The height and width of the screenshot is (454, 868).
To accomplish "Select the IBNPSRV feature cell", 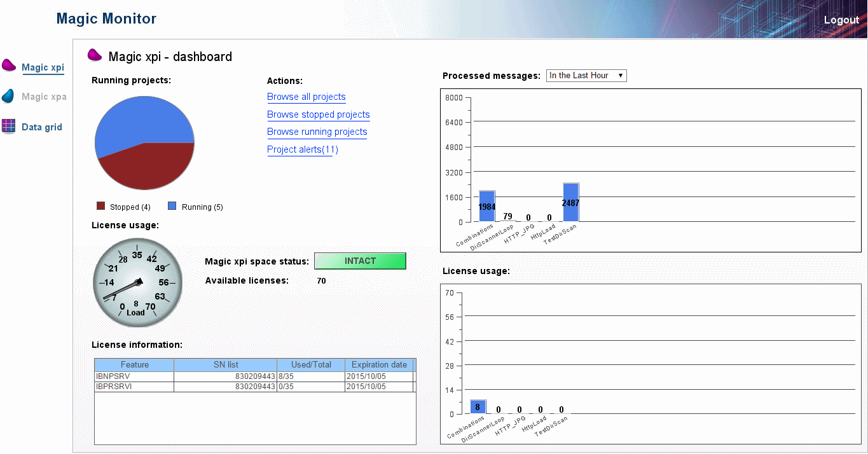I will click(134, 376).
